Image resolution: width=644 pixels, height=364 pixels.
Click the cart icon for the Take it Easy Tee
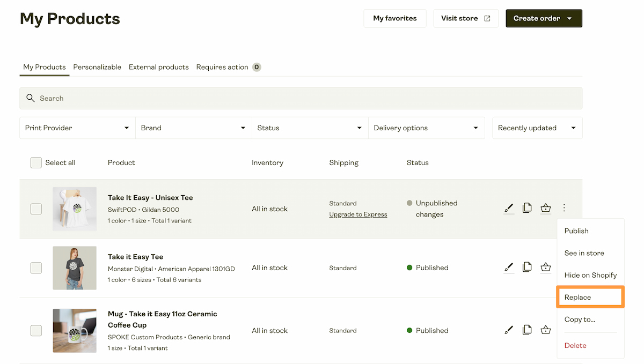pyautogui.click(x=546, y=266)
